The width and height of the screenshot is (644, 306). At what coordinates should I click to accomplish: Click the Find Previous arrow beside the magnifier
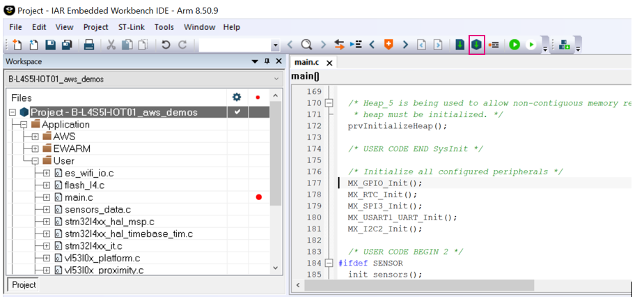click(290, 45)
